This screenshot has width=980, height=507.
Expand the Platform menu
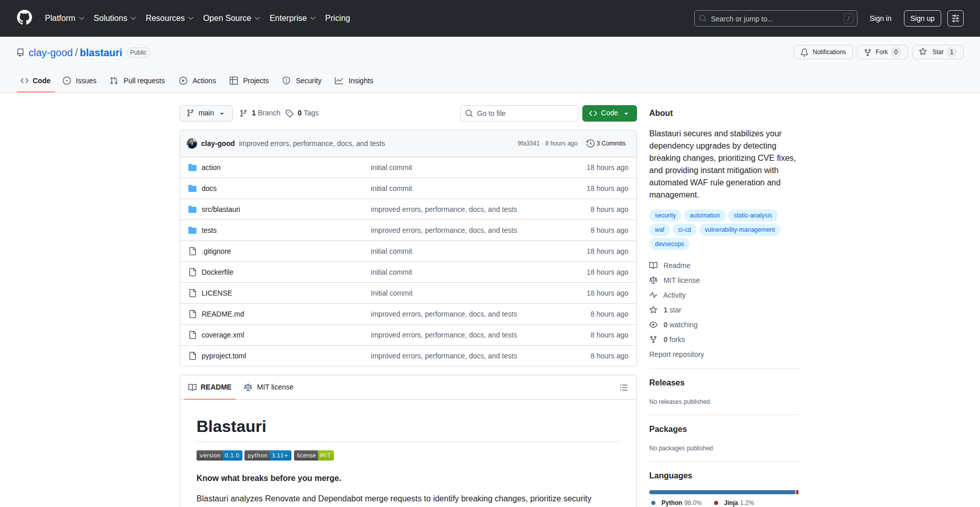pyautogui.click(x=64, y=18)
